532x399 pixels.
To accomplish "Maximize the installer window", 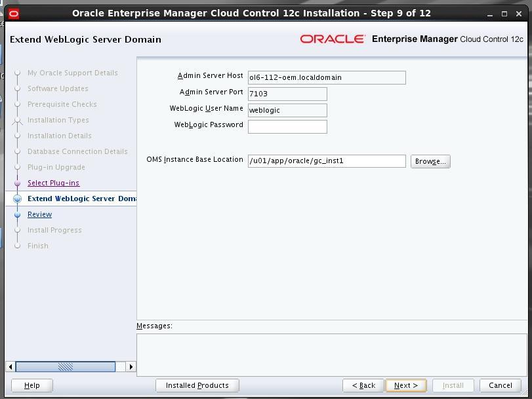I will [x=504, y=14].
